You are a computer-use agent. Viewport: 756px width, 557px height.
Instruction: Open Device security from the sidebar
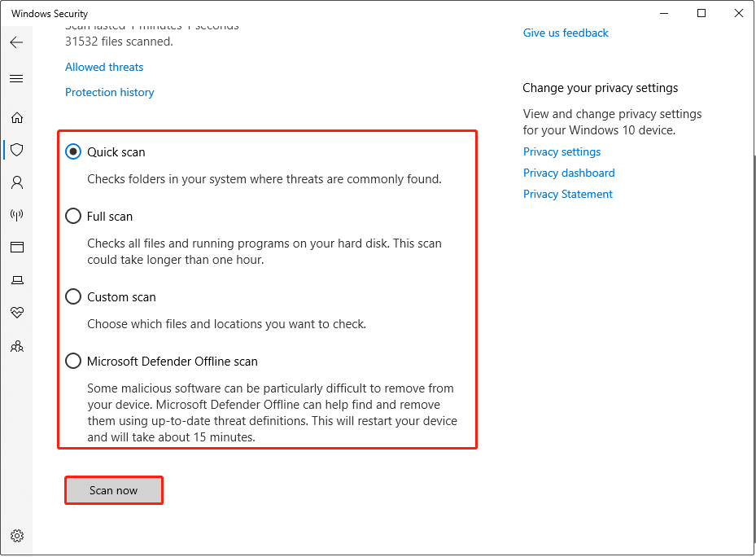pos(17,280)
